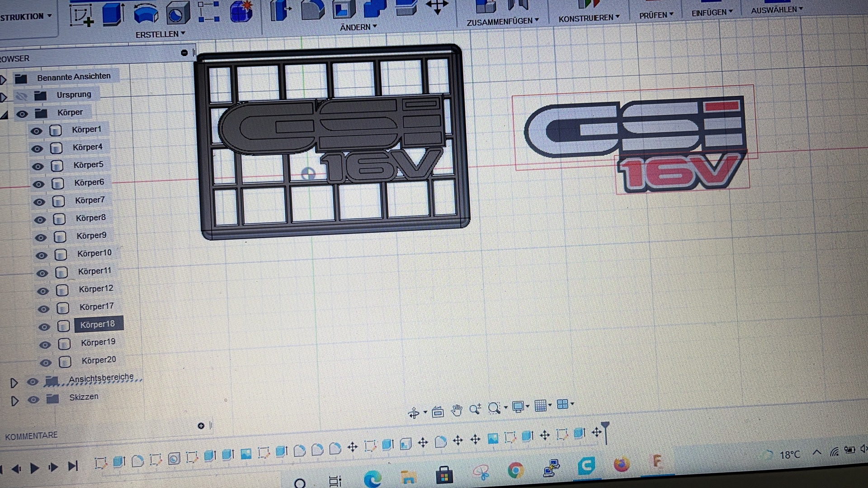Click the Zoom Window magnifier icon
Screen dimensions: 868x488
click(494, 408)
